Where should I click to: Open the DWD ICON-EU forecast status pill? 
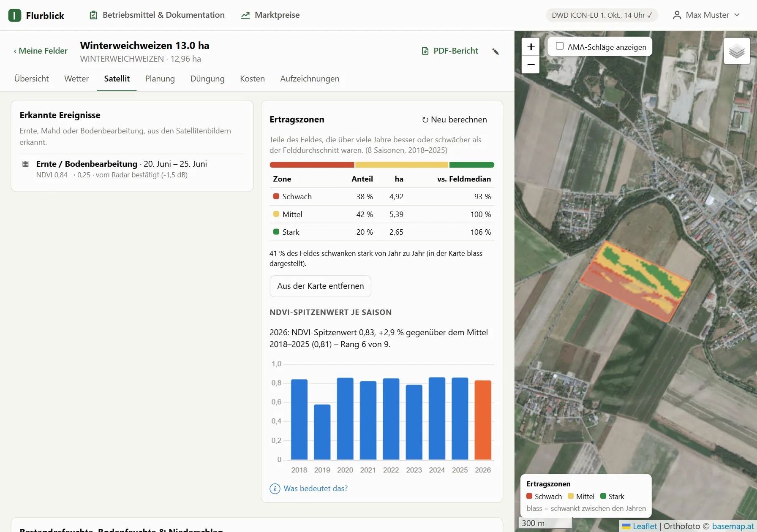point(602,15)
